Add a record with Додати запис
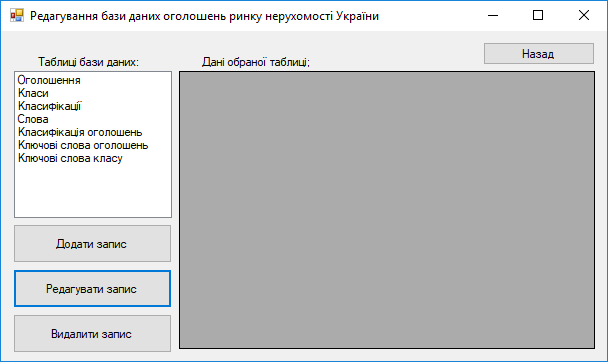 coord(92,243)
